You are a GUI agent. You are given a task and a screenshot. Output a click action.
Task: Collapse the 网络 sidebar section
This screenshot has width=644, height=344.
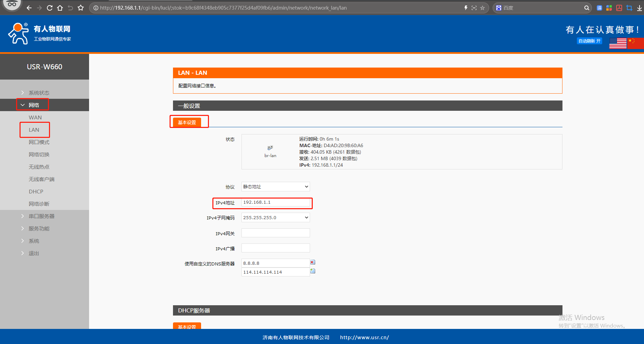tap(34, 105)
